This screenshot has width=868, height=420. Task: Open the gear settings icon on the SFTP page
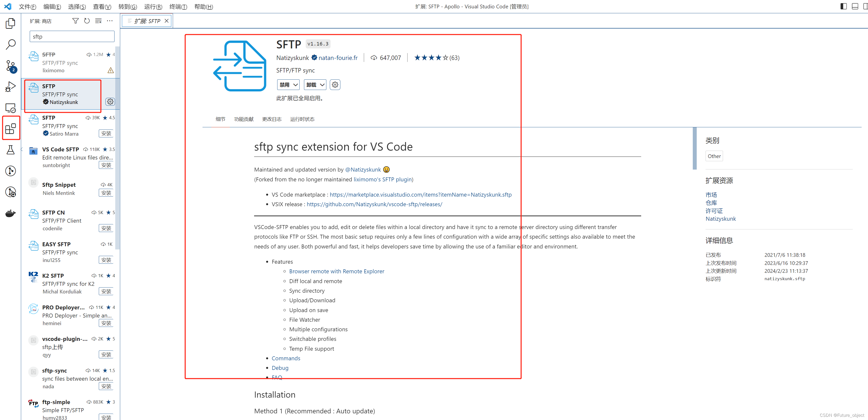tap(335, 85)
